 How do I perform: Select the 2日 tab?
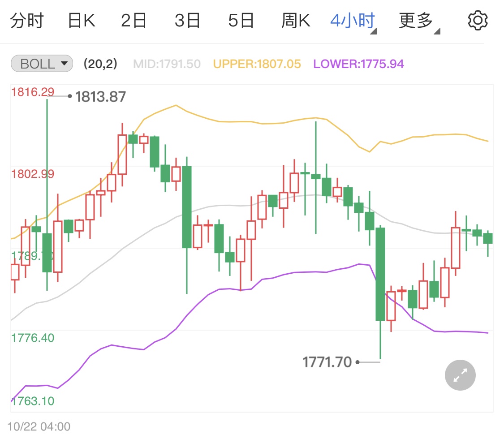click(134, 21)
